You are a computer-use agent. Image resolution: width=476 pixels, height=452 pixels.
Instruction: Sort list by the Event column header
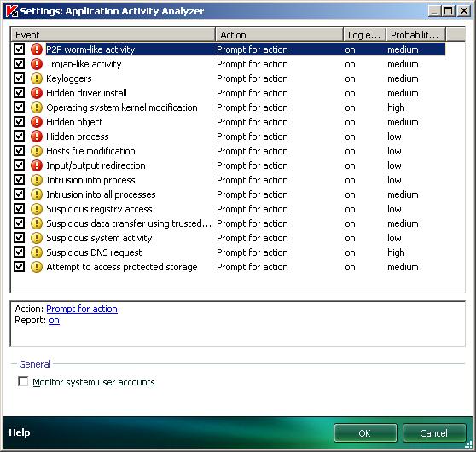click(113, 35)
